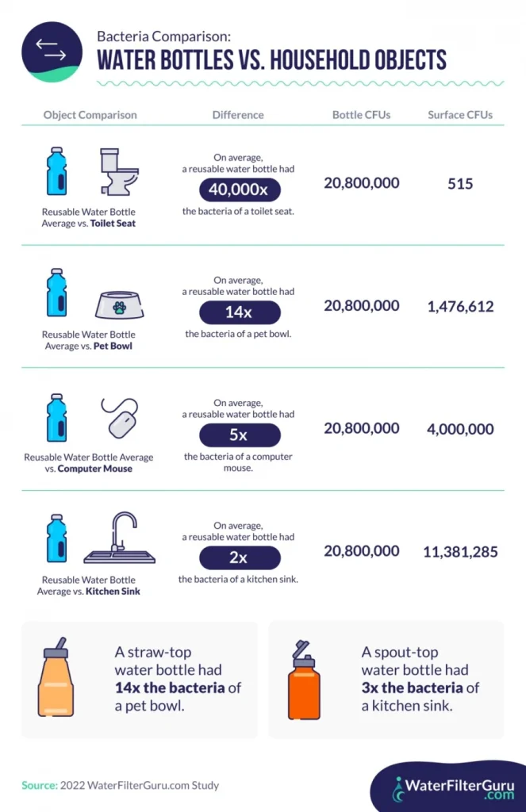Click the kitchen sink value 11,381,285

coord(460,552)
